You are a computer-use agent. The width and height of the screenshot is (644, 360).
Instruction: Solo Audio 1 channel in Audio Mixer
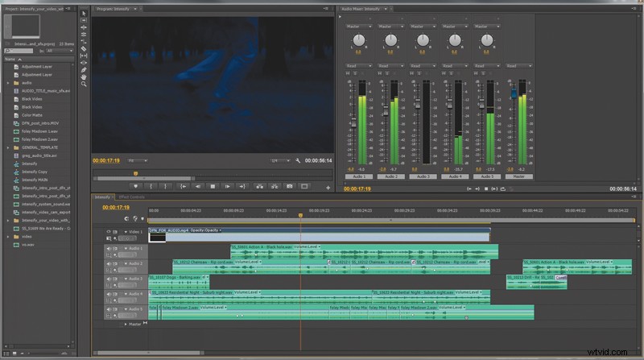355,73
